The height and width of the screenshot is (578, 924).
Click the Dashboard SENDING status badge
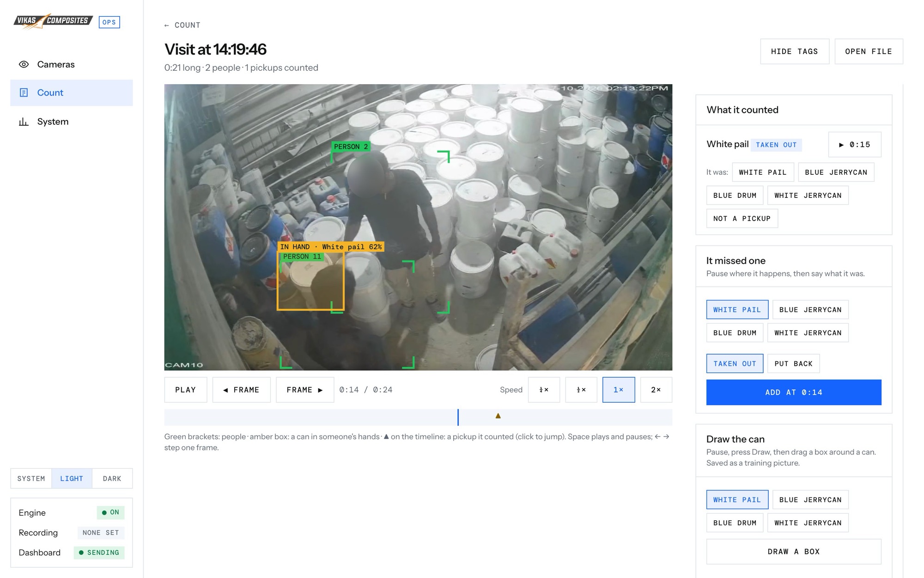pyautogui.click(x=99, y=553)
